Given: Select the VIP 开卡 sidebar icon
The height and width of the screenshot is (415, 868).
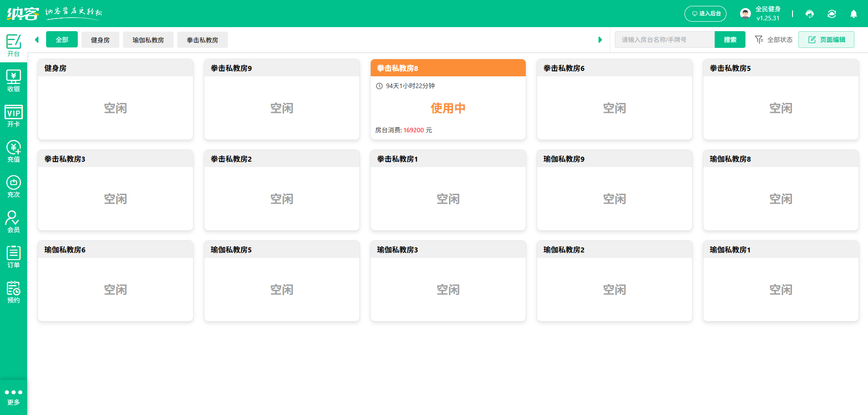Looking at the screenshot, I should tap(13, 117).
